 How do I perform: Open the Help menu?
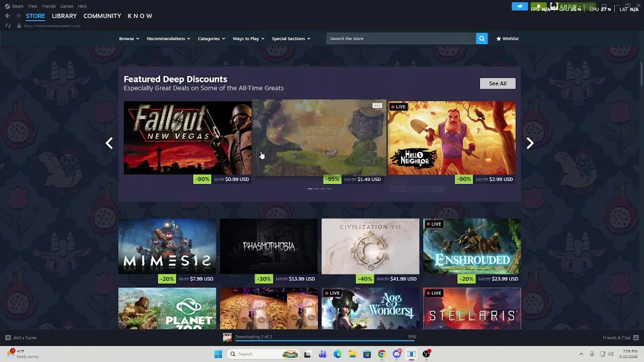click(x=82, y=6)
